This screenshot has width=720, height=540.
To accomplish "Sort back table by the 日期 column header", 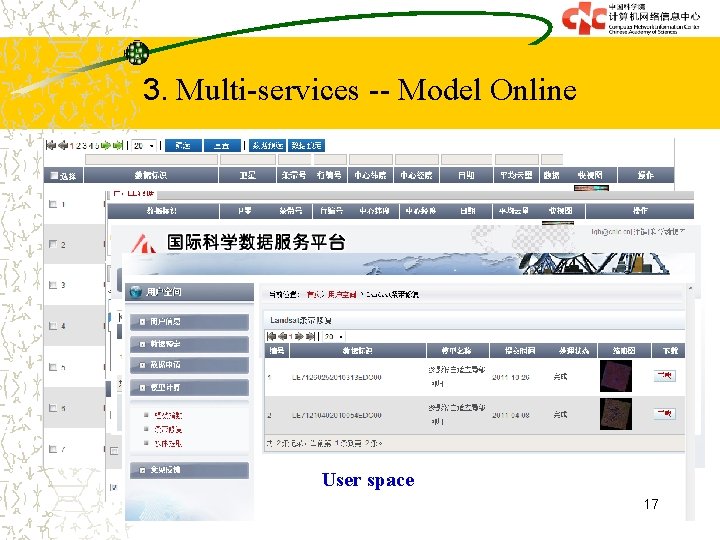I will 466,175.
